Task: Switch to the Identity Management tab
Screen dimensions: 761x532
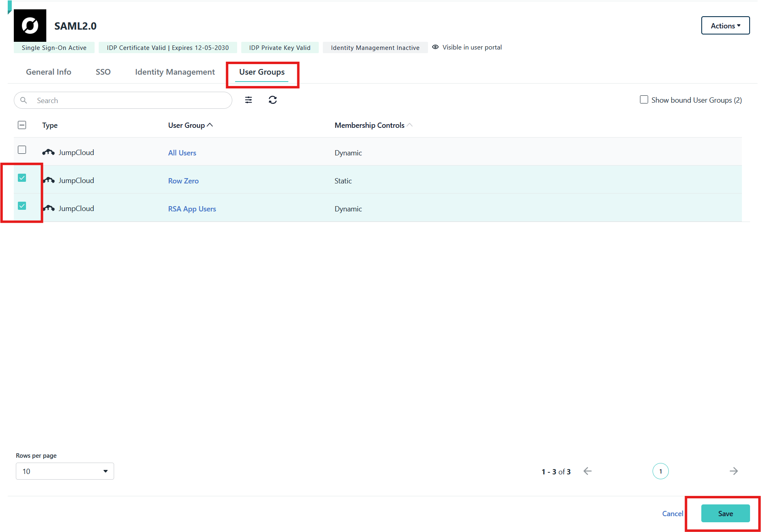Action: tap(175, 72)
